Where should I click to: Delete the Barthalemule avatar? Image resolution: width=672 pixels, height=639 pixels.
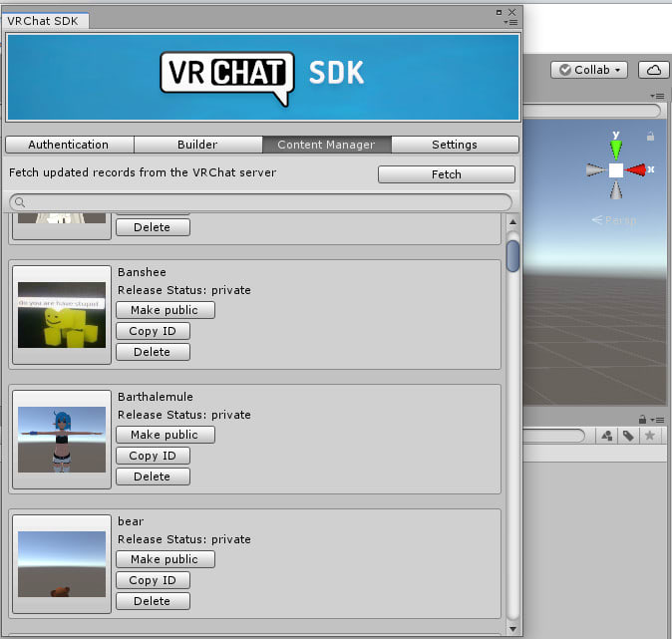coord(153,477)
